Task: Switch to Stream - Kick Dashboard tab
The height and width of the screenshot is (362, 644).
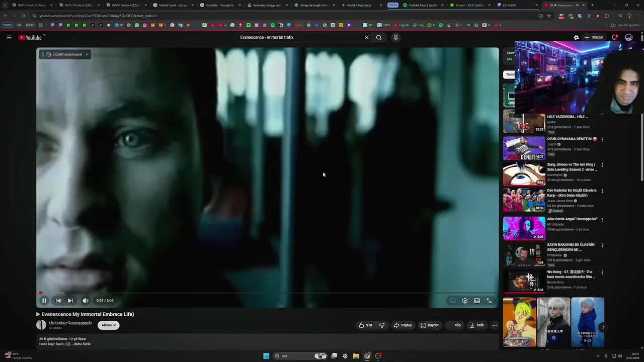Action: point(469,5)
